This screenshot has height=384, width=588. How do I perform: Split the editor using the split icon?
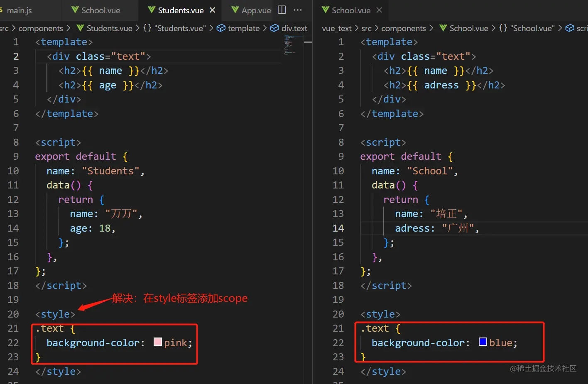point(282,10)
